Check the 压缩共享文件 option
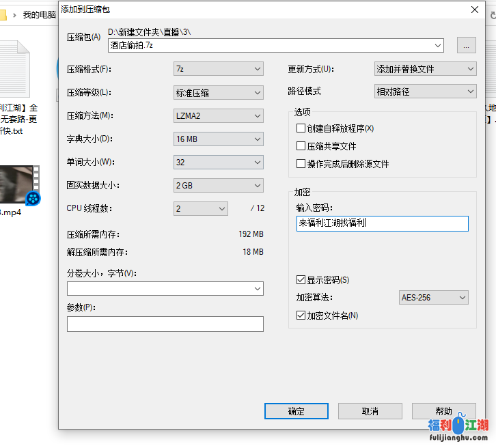Image resolution: width=496 pixels, height=448 pixels. point(301,146)
